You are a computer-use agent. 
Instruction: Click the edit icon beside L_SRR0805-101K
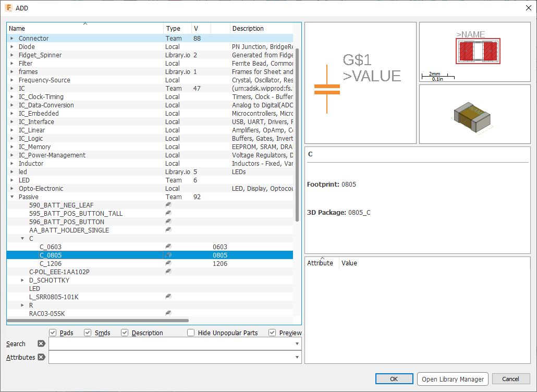168,297
